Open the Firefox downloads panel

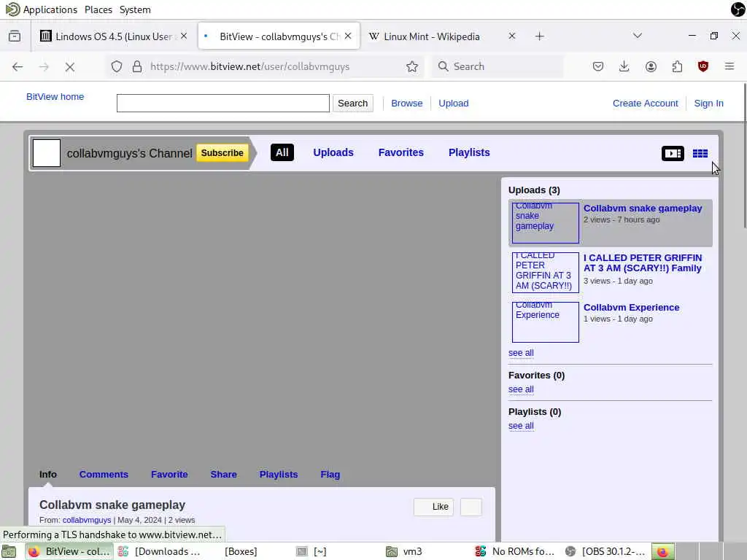point(624,66)
